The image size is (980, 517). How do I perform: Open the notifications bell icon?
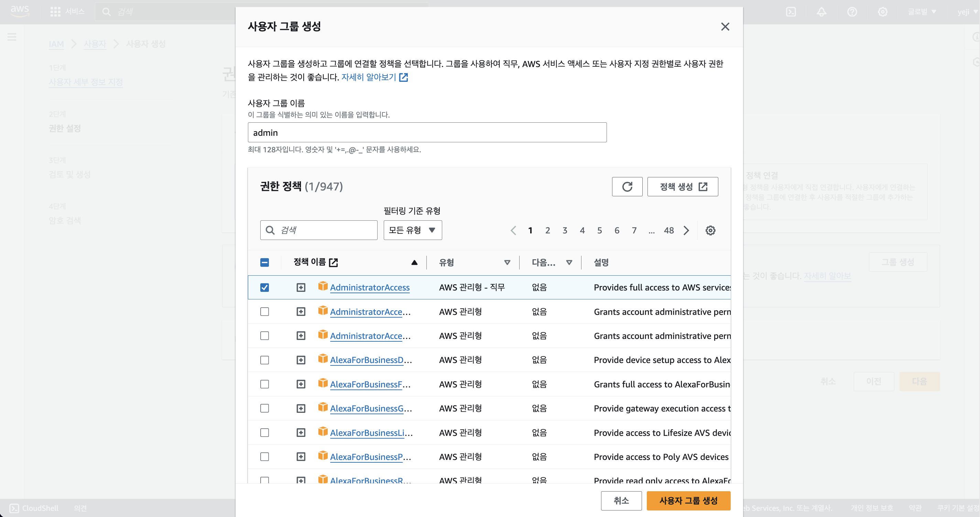pos(821,12)
